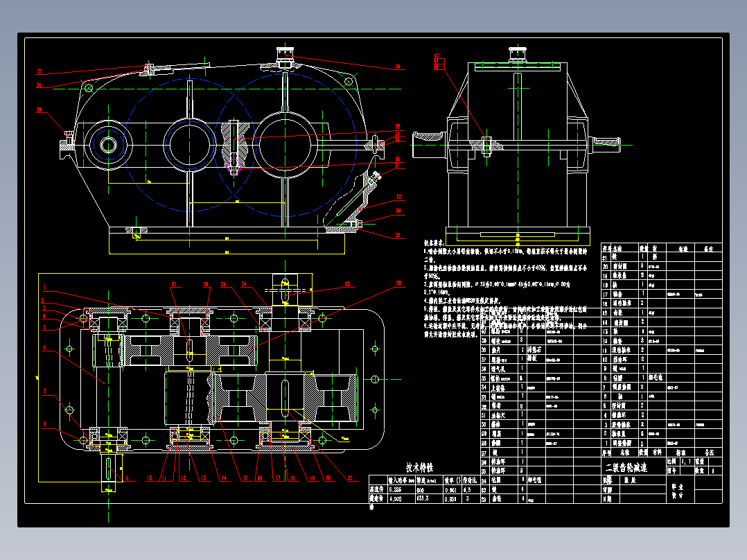Click part label 27 above plan view
The width and height of the screenshot is (747, 560).
[x=174, y=284]
